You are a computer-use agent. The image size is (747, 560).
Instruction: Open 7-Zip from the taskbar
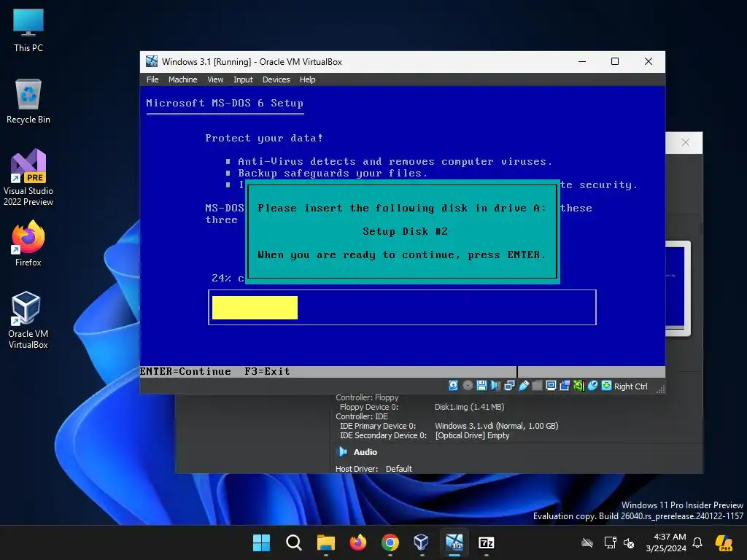487,542
